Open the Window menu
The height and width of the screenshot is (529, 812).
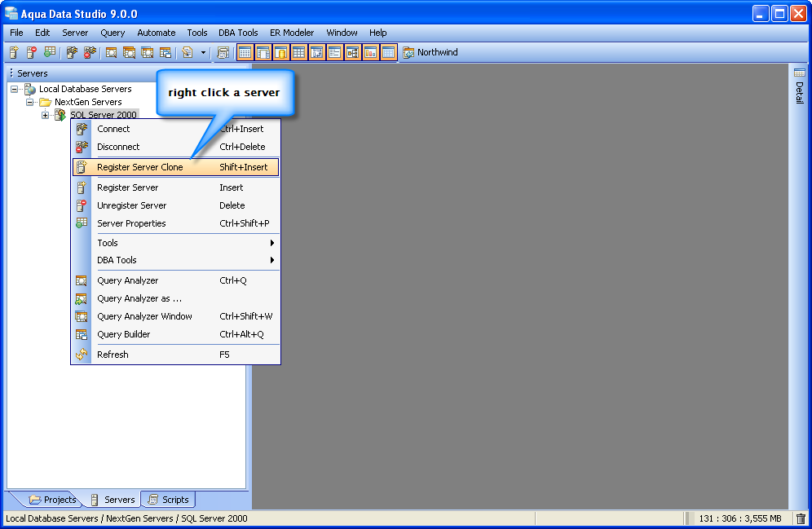point(342,33)
